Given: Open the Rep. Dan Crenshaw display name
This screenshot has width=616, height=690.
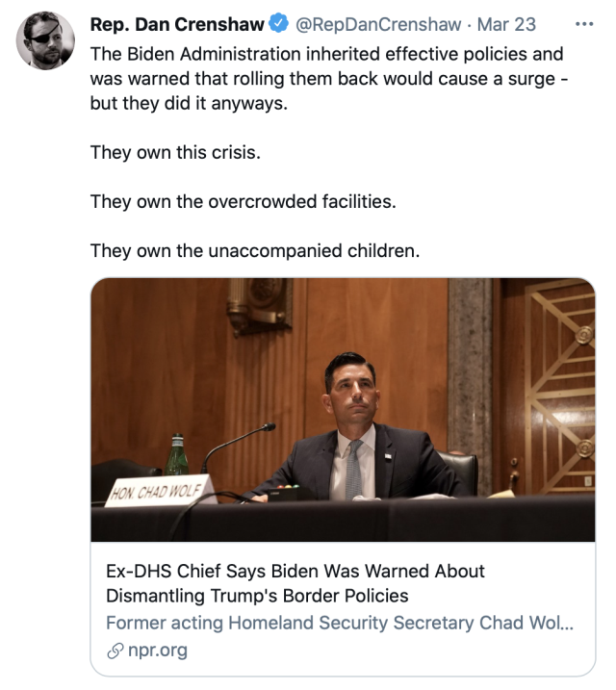Looking at the screenshot, I should [176, 23].
